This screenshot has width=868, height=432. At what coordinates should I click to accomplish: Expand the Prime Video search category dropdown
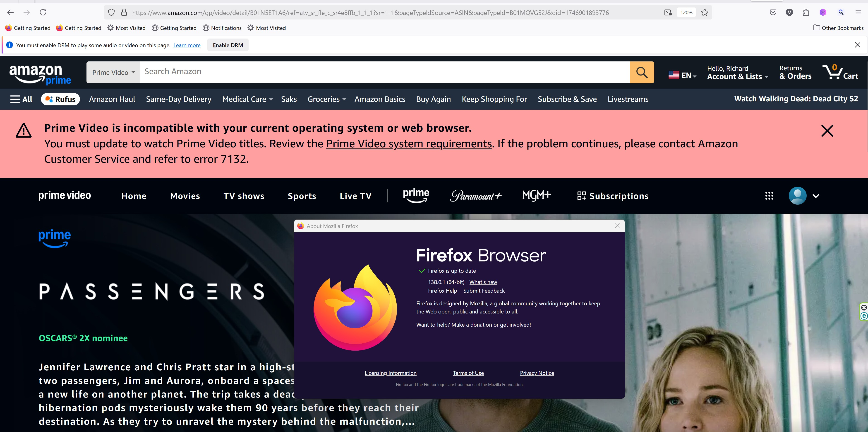[x=113, y=73]
